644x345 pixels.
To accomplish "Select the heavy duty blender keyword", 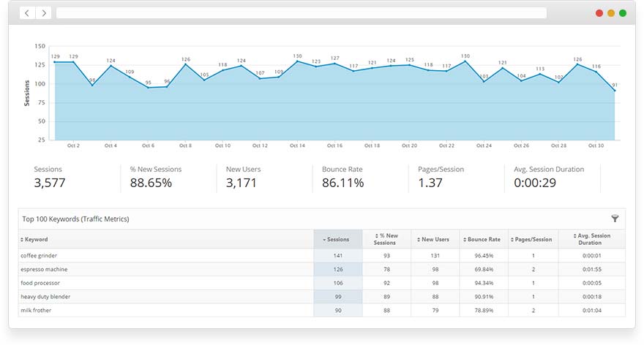I will (46, 296).
